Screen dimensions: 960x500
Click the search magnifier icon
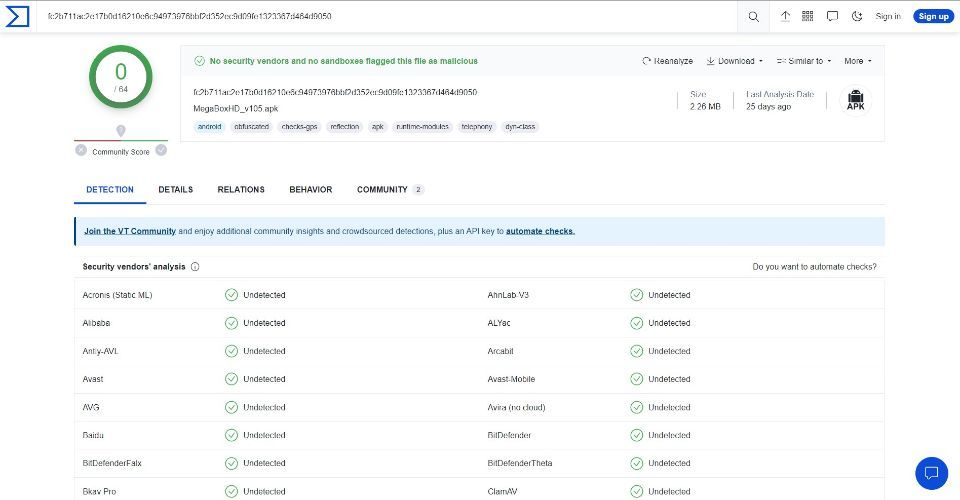click(754, 17)
